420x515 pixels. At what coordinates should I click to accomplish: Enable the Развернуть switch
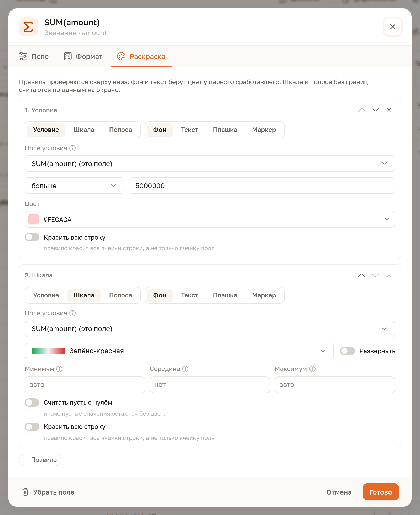[x=348, y=351]
